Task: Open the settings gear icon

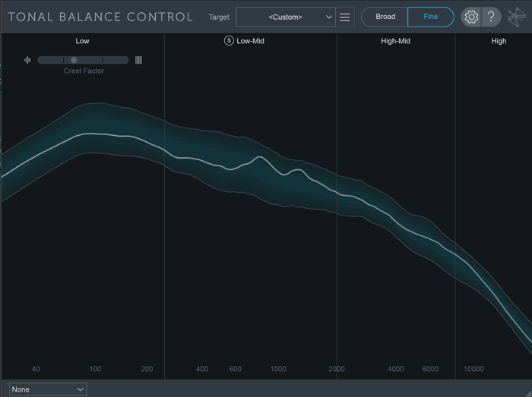Action: 471,17
